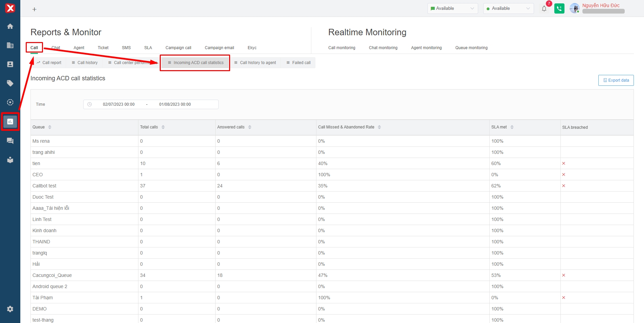Image resolution: width=644 pixels, height=323 pixels.
Task: Switch to the Ticket report tab
Action: click(x=103, y=48)
